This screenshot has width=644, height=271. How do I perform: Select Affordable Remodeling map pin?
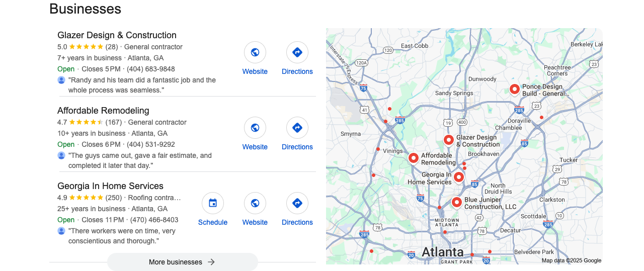(413, 158)
